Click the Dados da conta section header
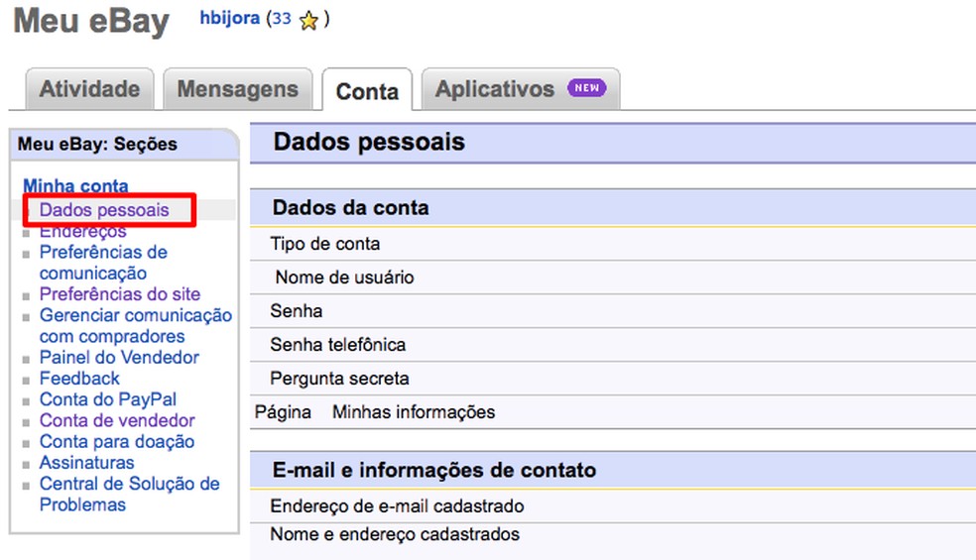 350,207
